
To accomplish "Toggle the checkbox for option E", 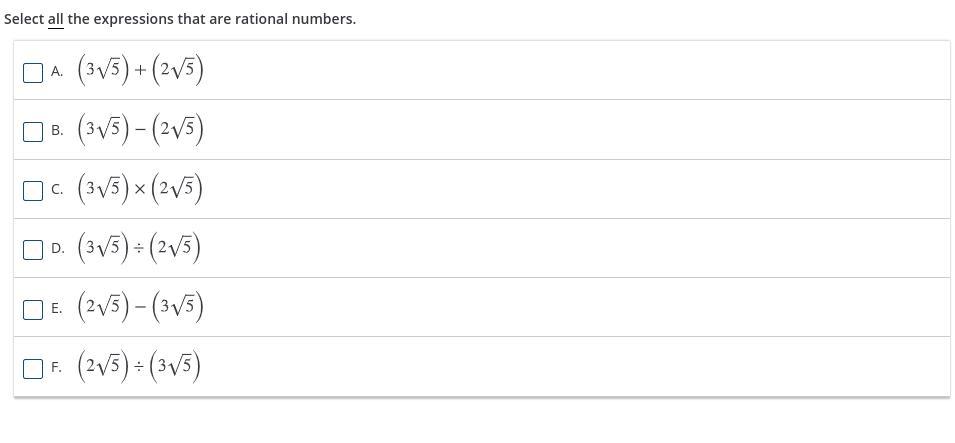I will pyautogui.click(x=33, y=309).
